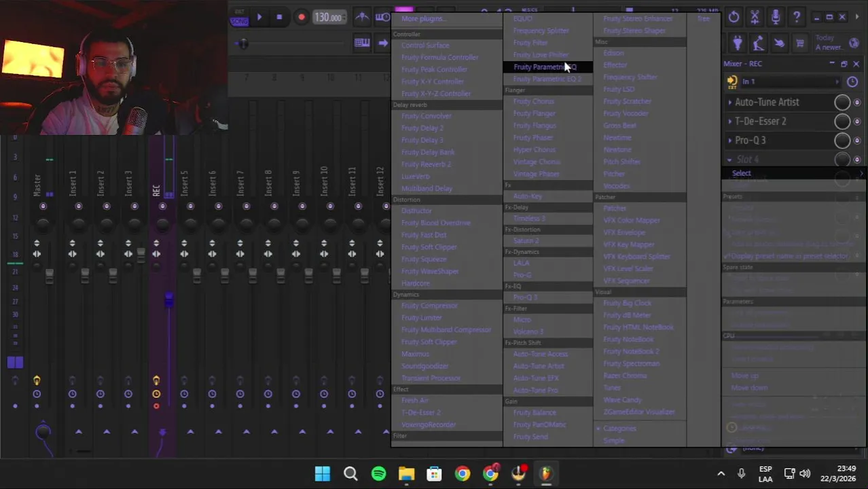Select Fresh Air effect entry
The width and height of the screenshot is (868, 489).
tap(415, 401)
